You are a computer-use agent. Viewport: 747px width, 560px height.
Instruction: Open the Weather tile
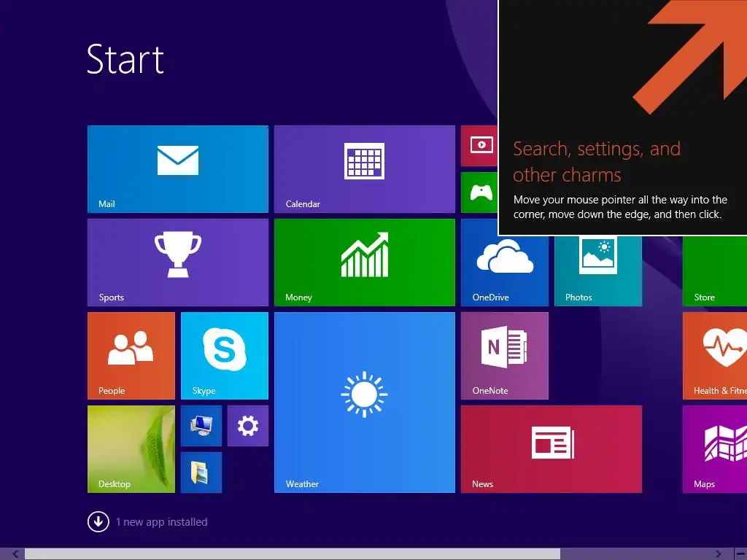[365, 402]
